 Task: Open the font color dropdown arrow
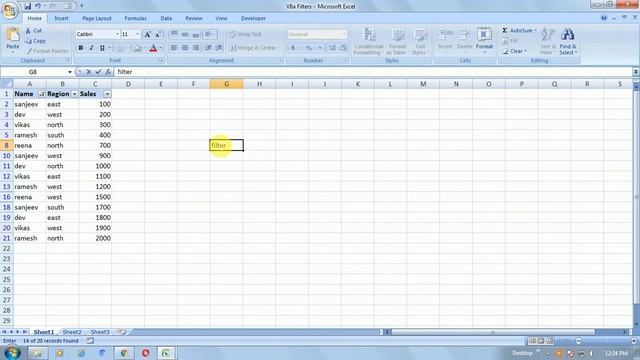(161, 48)
